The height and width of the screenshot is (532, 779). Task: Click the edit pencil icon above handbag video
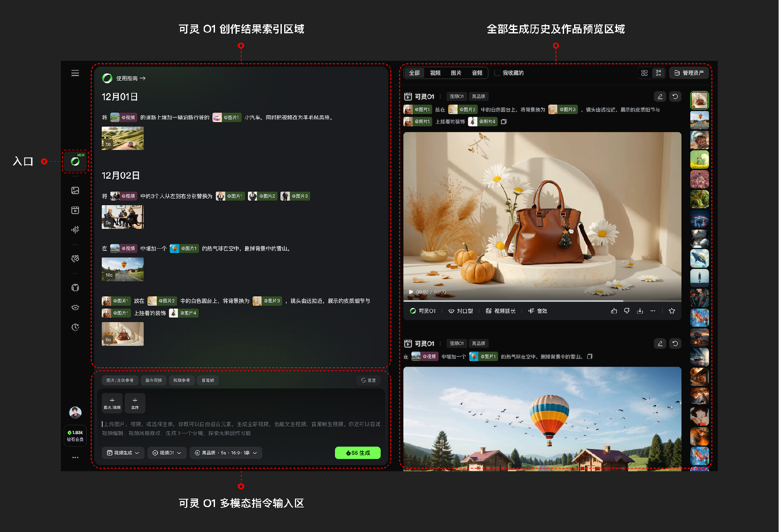point(660,96)
